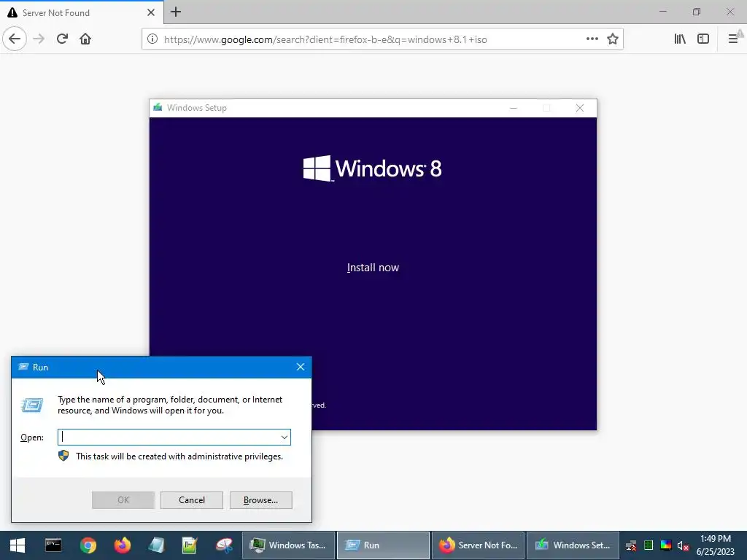Click Windows Setup title bar icon

click(158, 108)
